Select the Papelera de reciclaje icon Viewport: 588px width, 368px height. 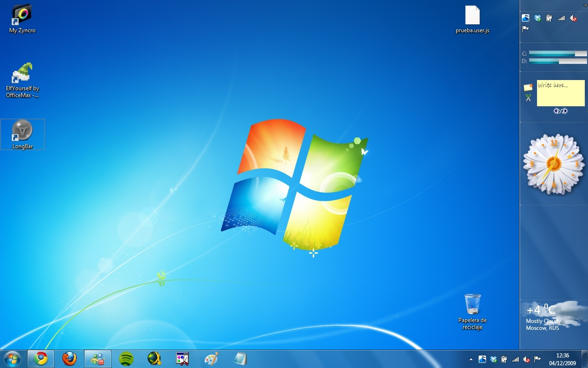point(472,312)
